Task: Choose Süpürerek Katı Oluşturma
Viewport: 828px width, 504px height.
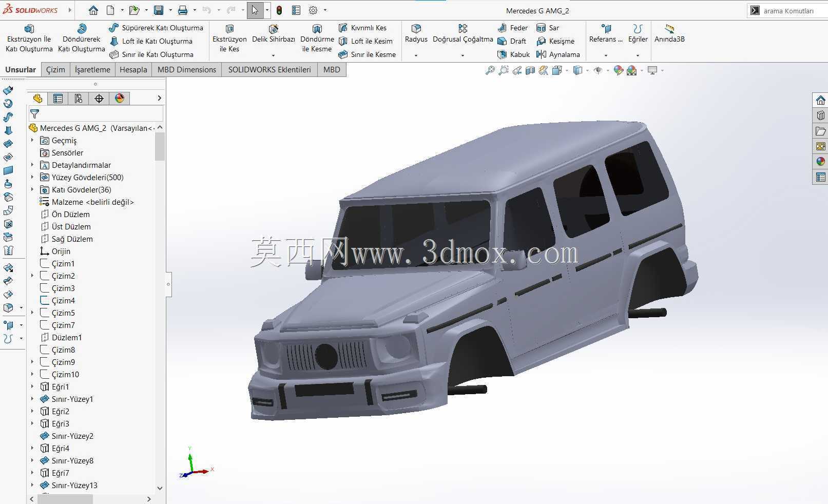Action: 157,28
